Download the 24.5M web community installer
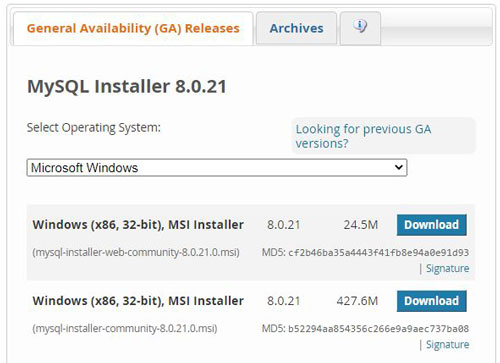Viewport: 500px width, 363px height. (431, 225)
